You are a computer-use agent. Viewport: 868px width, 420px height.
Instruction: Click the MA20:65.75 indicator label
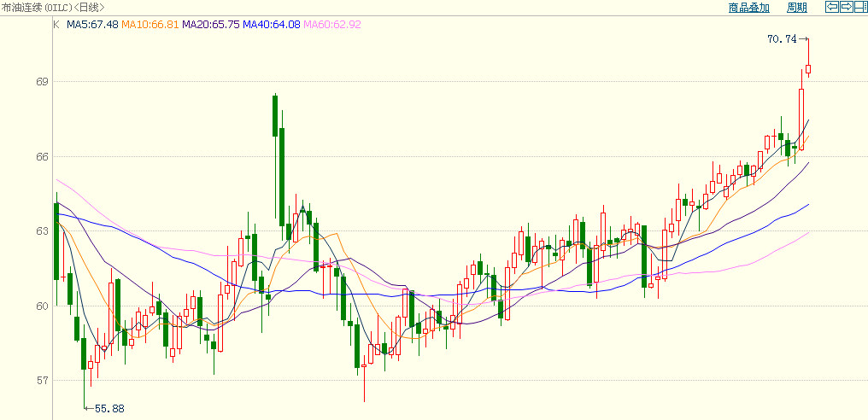(211, 25)
